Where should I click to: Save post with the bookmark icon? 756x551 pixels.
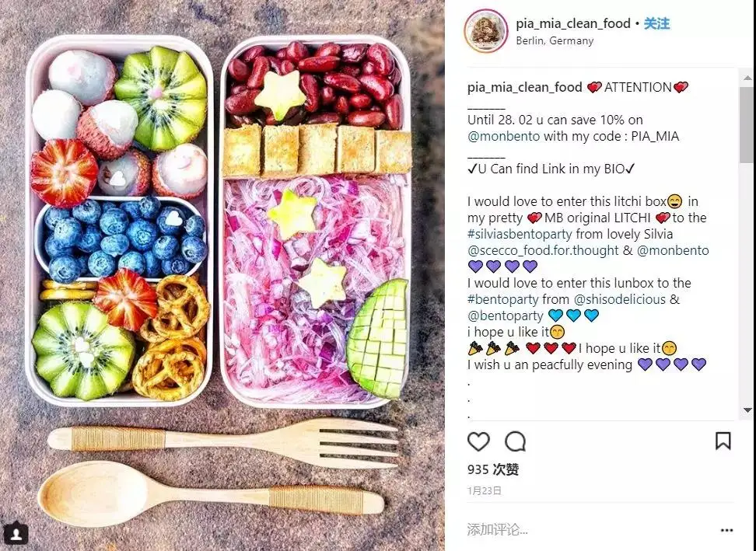pyautogui.click(x=723, y=441)
